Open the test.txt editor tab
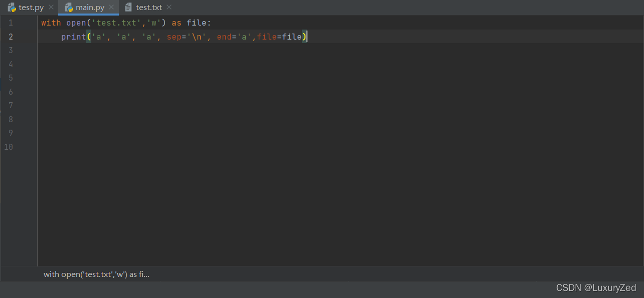Screen dimensions: 644x298 pyautogui.click(x=148, y=8)
